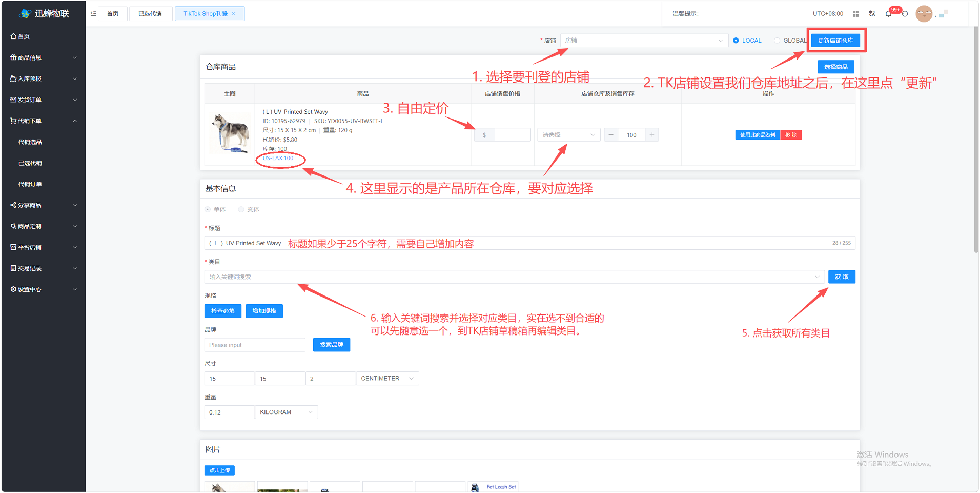Expand 交易记录 sidebar menu
The width and height of the screenshot is (980, 493).
click(44, 268)
